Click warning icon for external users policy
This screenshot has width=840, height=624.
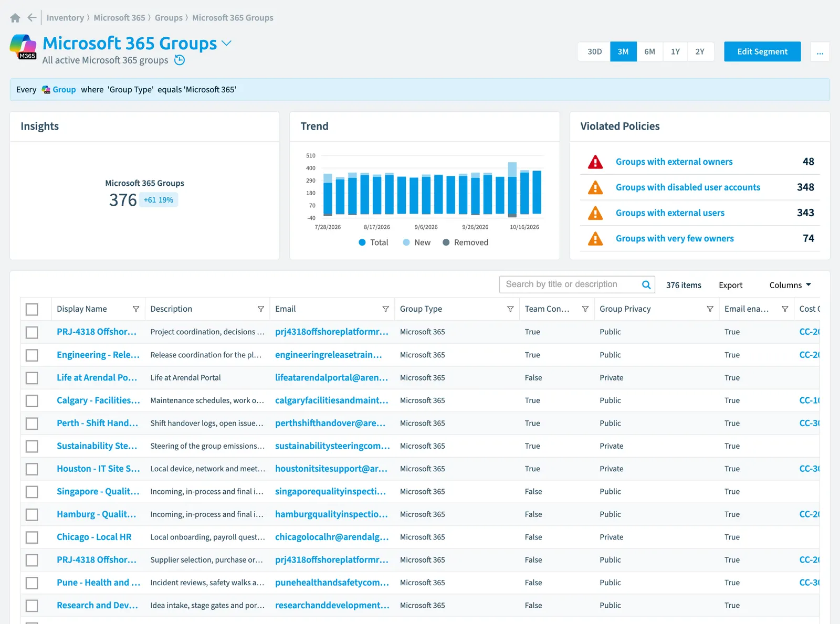point(595,213)
